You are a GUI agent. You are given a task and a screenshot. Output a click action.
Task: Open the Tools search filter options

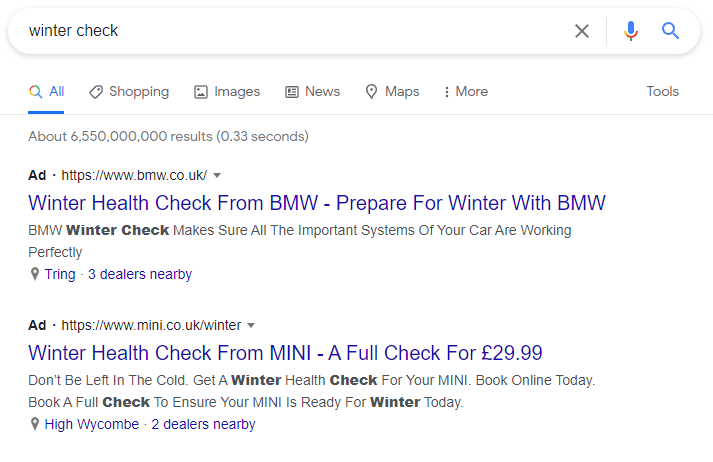pyautogui.click(x=662, y=91)
